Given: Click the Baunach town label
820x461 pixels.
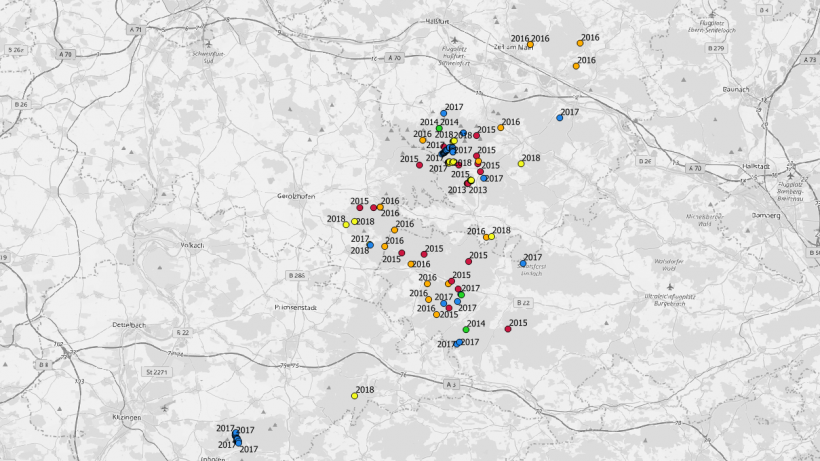Looking at the screenshot, I should tap(736, 89).
